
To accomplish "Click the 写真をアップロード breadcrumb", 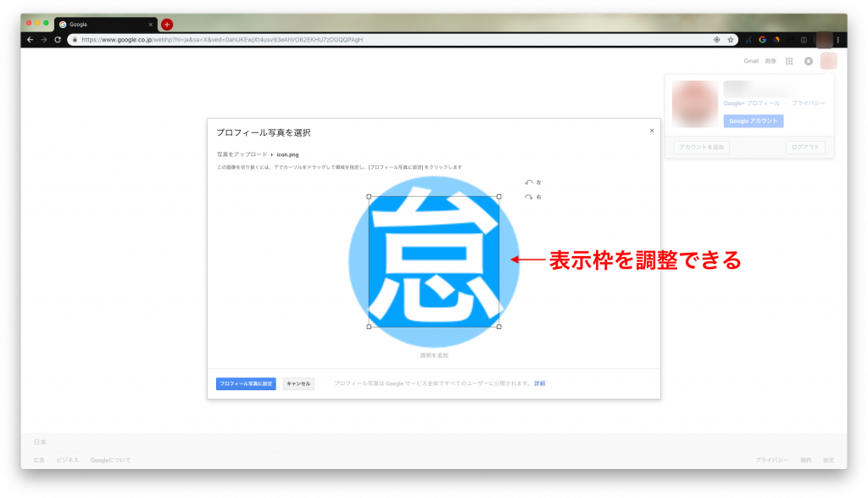I will click(242, 154).
